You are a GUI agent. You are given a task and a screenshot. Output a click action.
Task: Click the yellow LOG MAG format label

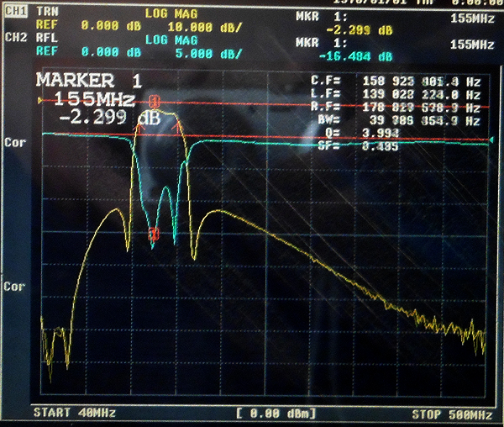click(171, 13)
